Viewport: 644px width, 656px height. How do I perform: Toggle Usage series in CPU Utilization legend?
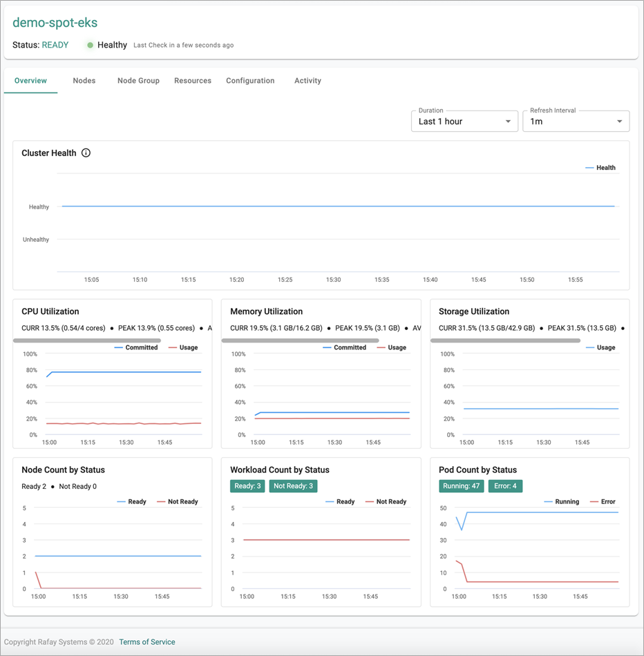[x=183, y=347]
